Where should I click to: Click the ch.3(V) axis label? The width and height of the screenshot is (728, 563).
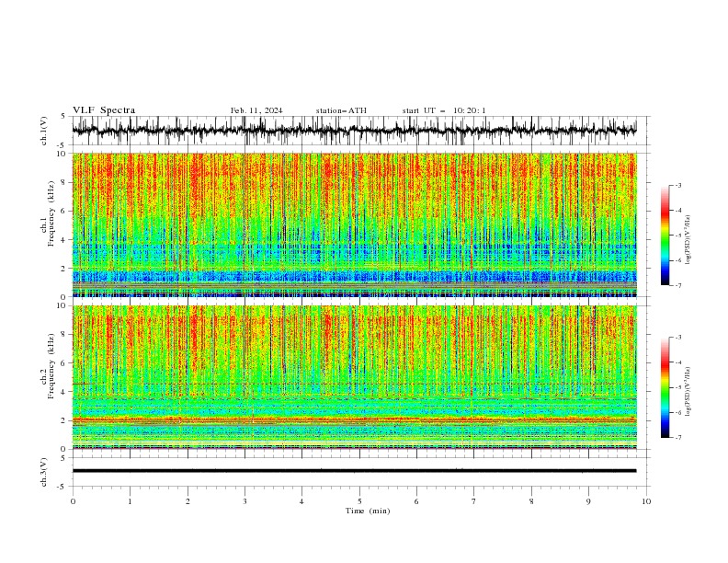click(x=44, y=472)
